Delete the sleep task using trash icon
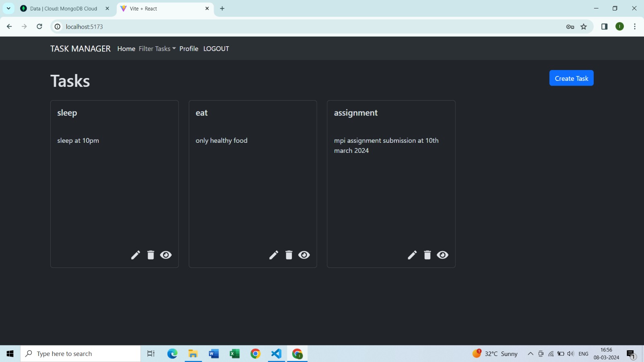The width and height of the screenshot is (644, 362). click(151, 255)
